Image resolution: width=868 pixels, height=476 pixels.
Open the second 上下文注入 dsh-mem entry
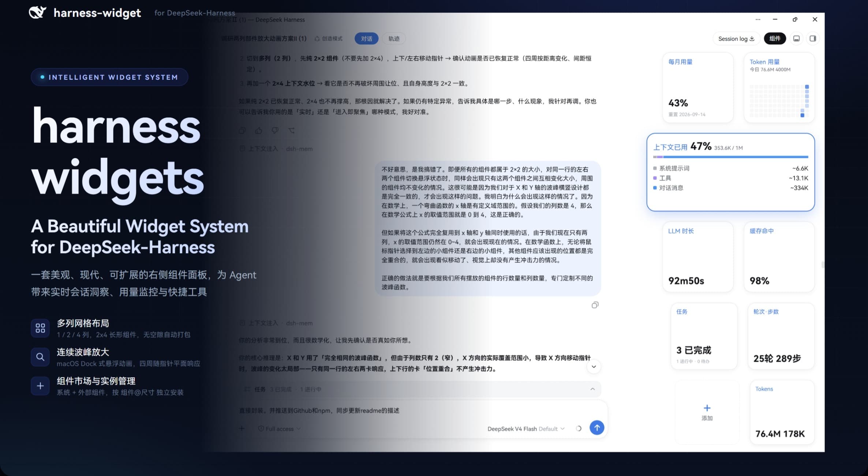coord(276,323)
